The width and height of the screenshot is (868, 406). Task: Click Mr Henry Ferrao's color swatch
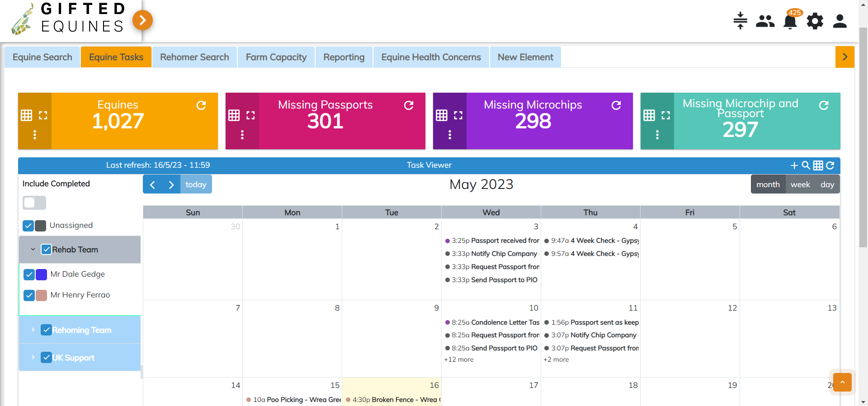tap(42, 295)
